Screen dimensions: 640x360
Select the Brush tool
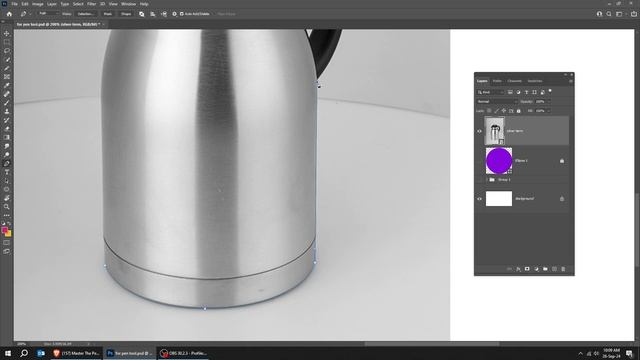click(x=7, y=103)
